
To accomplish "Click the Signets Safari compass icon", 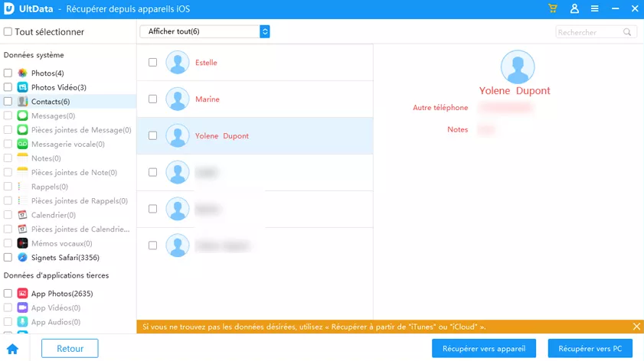I will coord(23,258).
